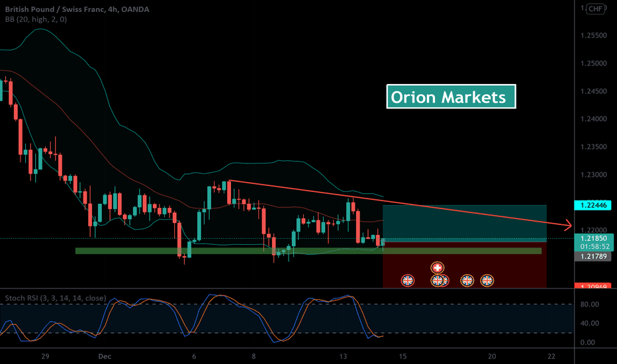Image resolution: width=617 pixels, height=364 pixels.
Task: Click the Swiss flag economic event icon
Action: tap(437, 268)
